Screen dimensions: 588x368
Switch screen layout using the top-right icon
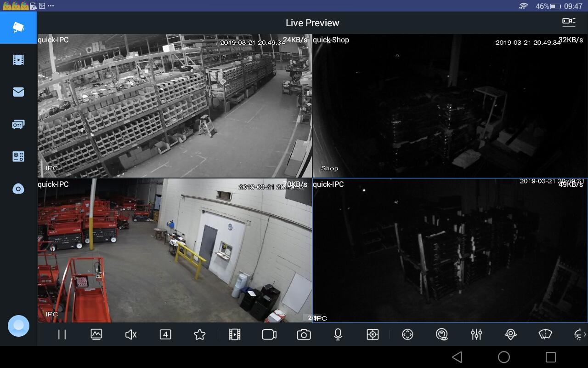[569, 22]
